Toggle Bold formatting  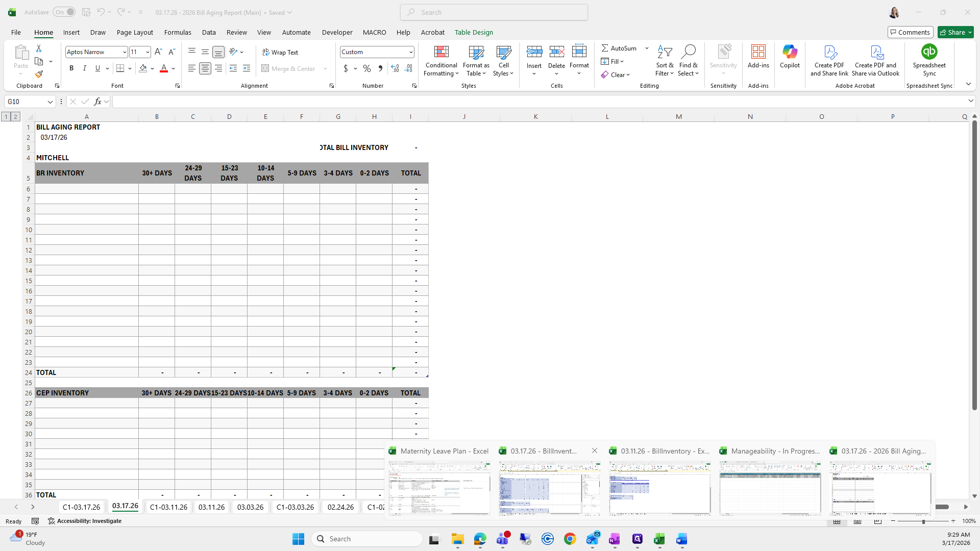tap(71, 68)
